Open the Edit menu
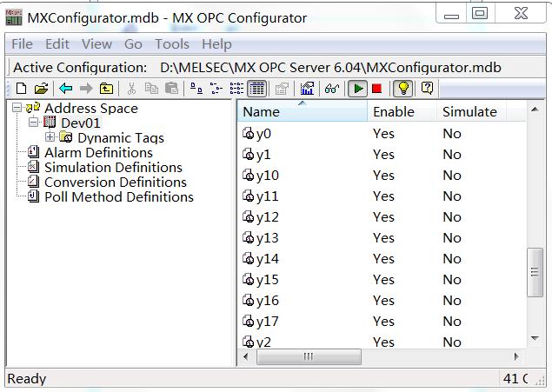Screen dimensions: 552x392 (57, 44)
